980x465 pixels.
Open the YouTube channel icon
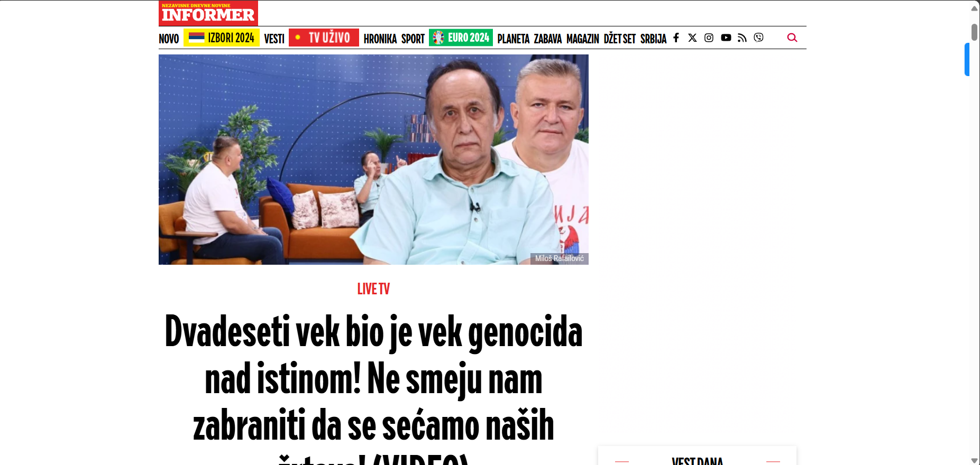point(726,38)
